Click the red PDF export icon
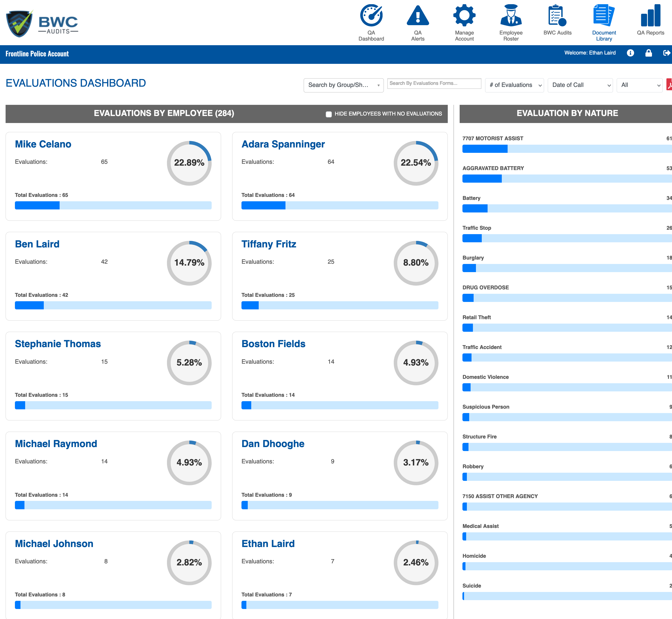This screenshot has height=619, width=672. [669, 85]
